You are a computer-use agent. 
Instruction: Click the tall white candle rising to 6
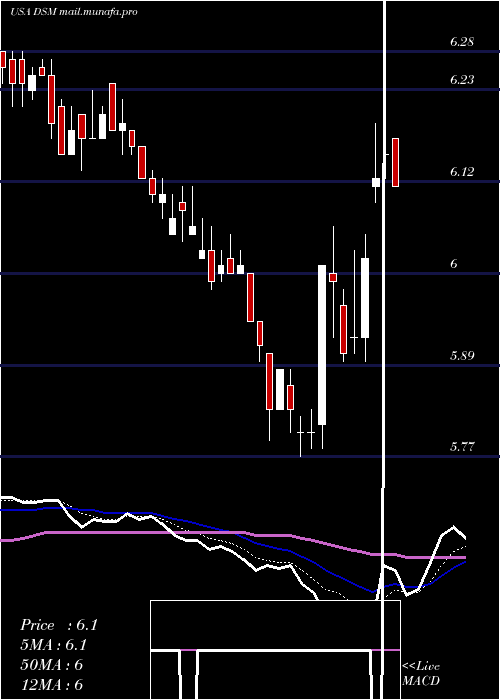[x=322, y=345]
